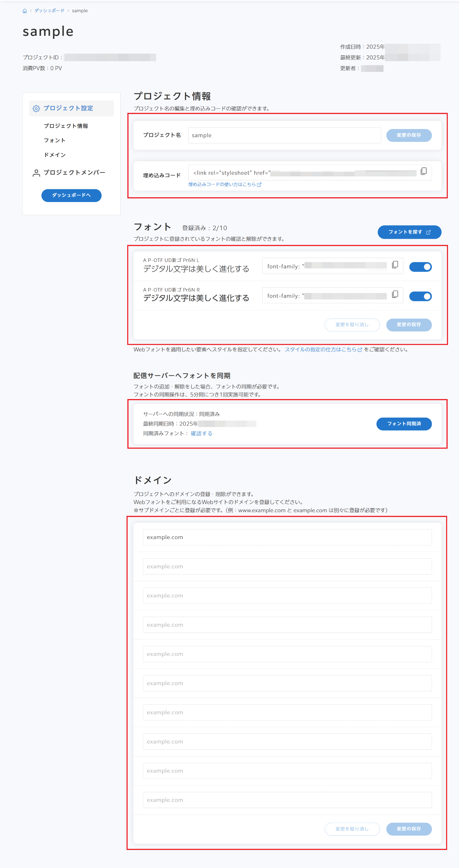Image resolution: width=459 pixels, height=868 pixels.
Task: Click the last domain example.com field
Action: (287, 800)
